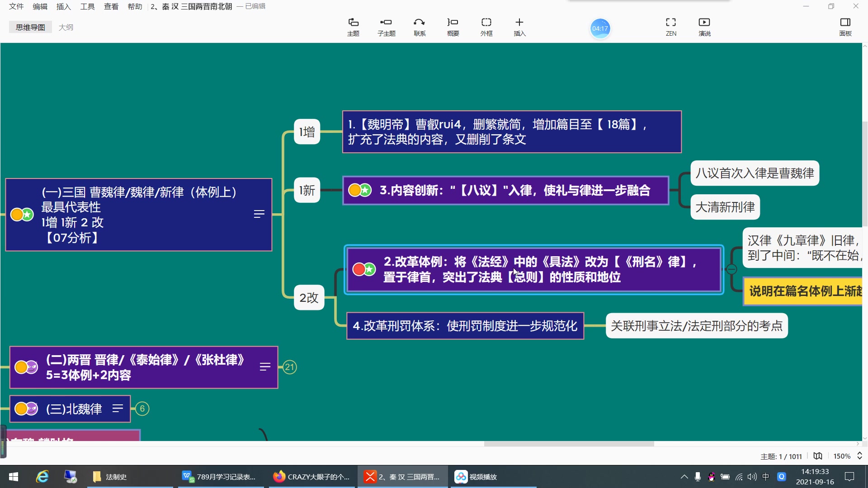868x488 pixels.
Task: Click the 主题 (Topic) toolbar icon
Action: (x=353, y=27)
